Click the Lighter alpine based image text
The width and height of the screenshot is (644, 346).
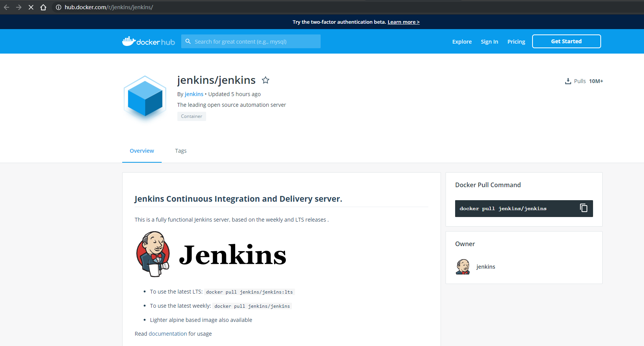pos(201,320)
